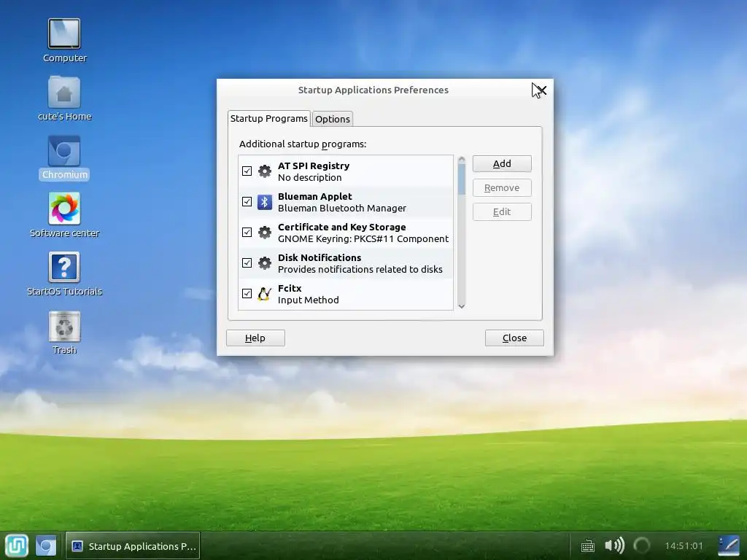Screen dimensions: 747x560
Task: Click the Edit button
Action: [x=502, y=212]
